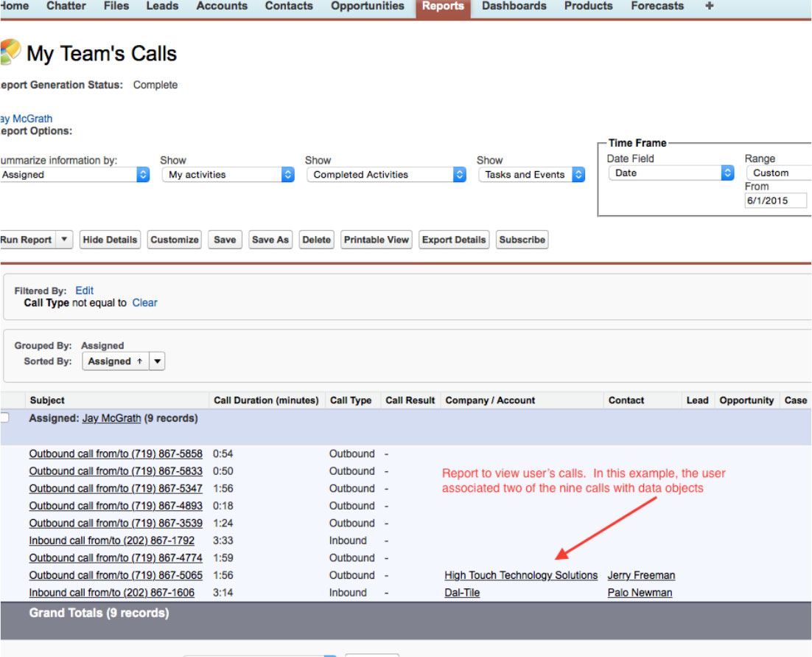
Task: Sort by Call Duration column header
Action: coord(265,400)
